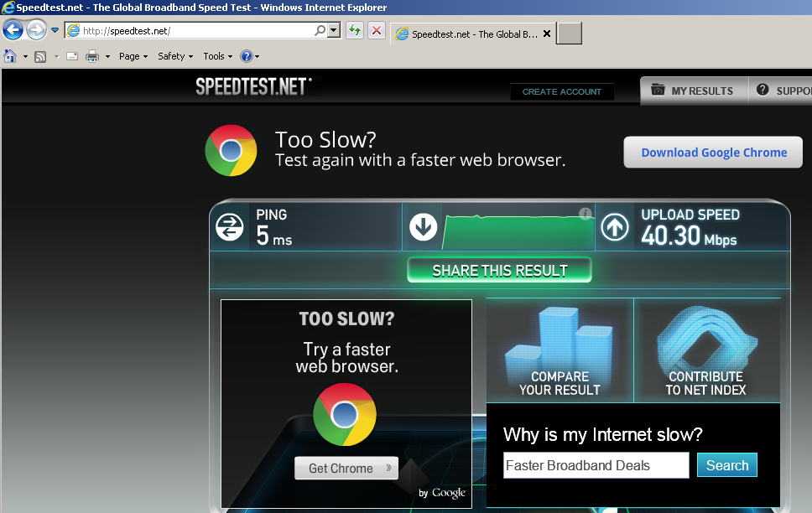Click the 'Too Slow?' banner heading
The height and width of the screenshot is (513, 812).
[325, 140]
